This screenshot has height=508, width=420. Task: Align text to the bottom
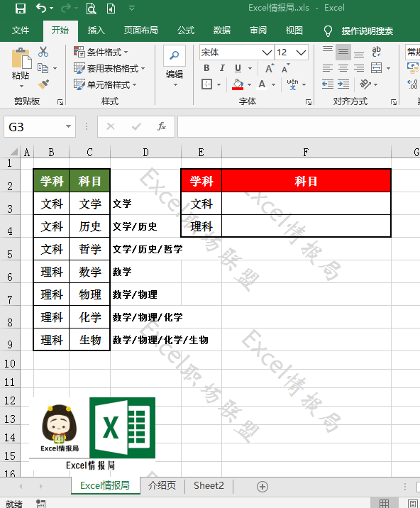[x=359, y=54]
